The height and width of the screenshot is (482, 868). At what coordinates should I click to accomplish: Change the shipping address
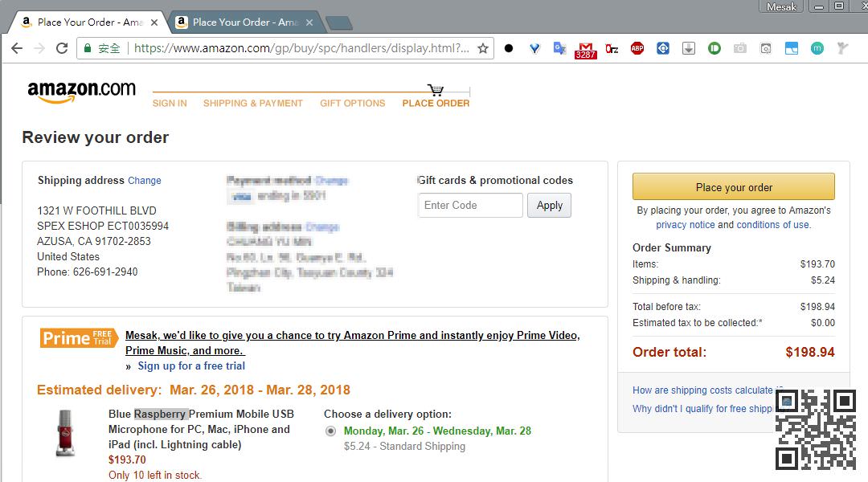[145, 181]
